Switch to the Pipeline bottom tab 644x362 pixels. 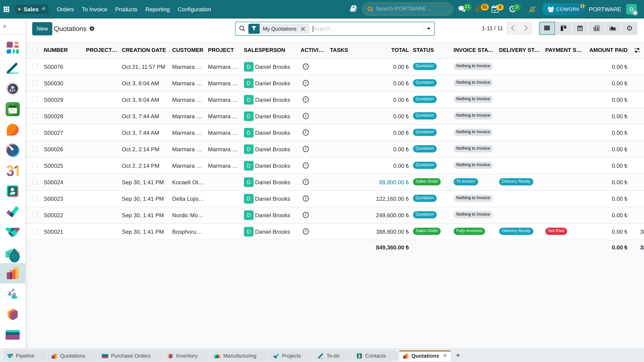click(x=25, y=356)
